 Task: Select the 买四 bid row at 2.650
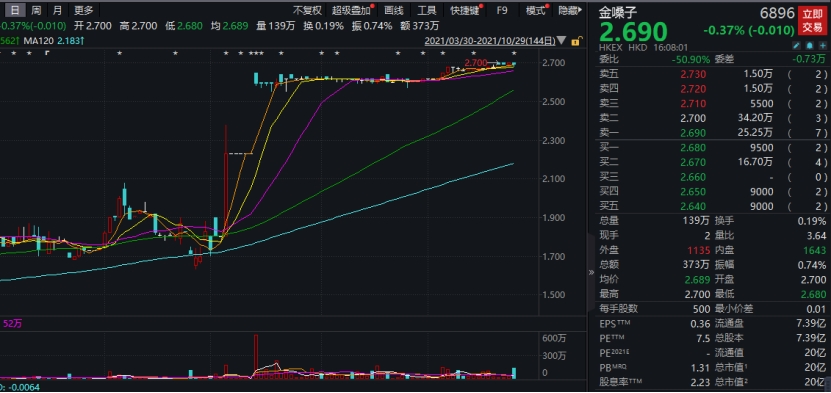(x=712, y=192)
